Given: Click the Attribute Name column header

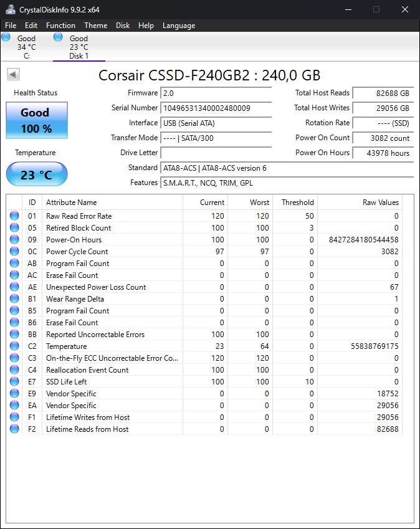Looking at the screenshot, I should click(x=112, y=202).
